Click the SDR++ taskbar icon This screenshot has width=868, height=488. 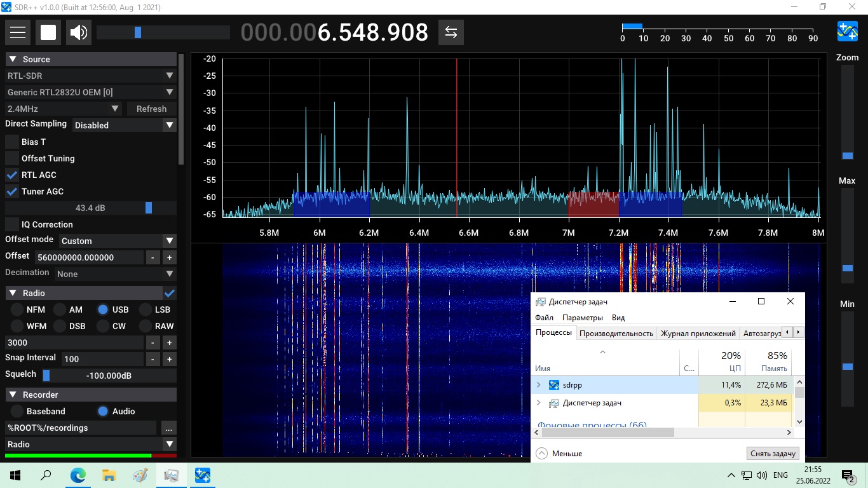(x=203, y=475)
